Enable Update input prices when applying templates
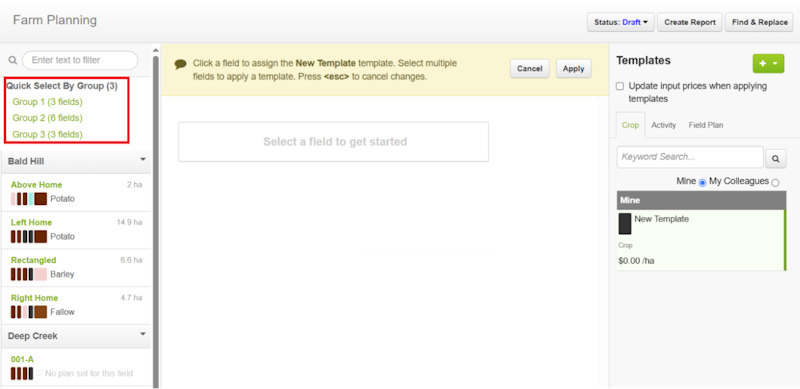 click(x=620, y=86)
